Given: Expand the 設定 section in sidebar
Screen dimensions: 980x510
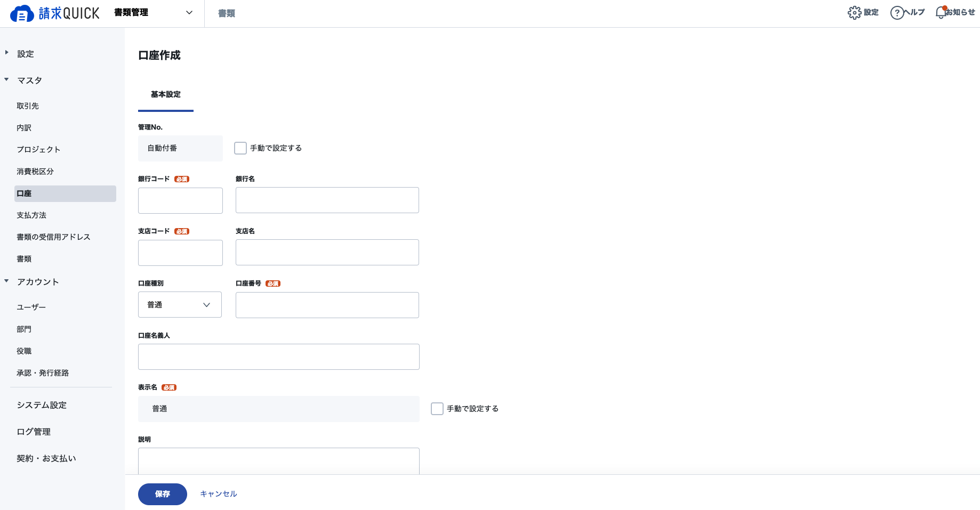Looking at the screenshot, I should [6, 53].
